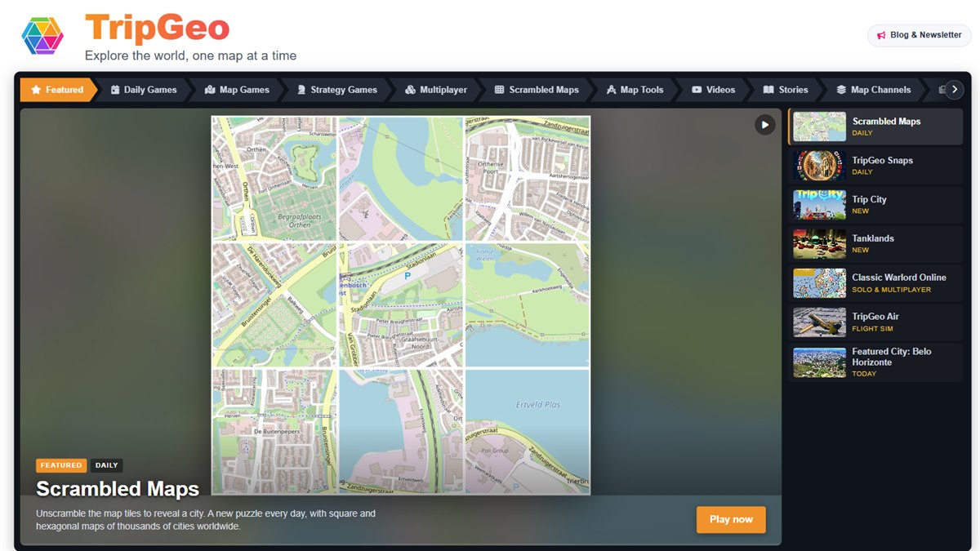Viewport: 980px width, 551px height.
Task: Open the Featured tab
Action: click(58, 90)
